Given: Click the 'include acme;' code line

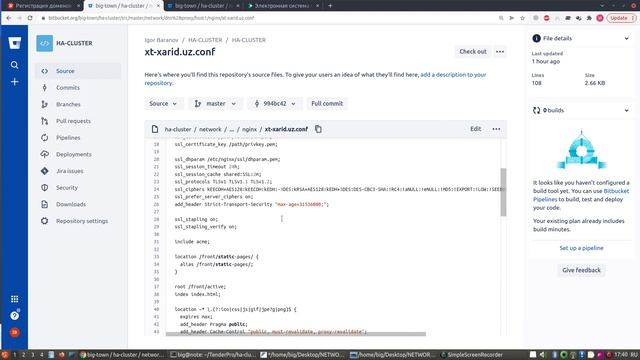Looking at the screenshot, I should (x=192, y=242).
